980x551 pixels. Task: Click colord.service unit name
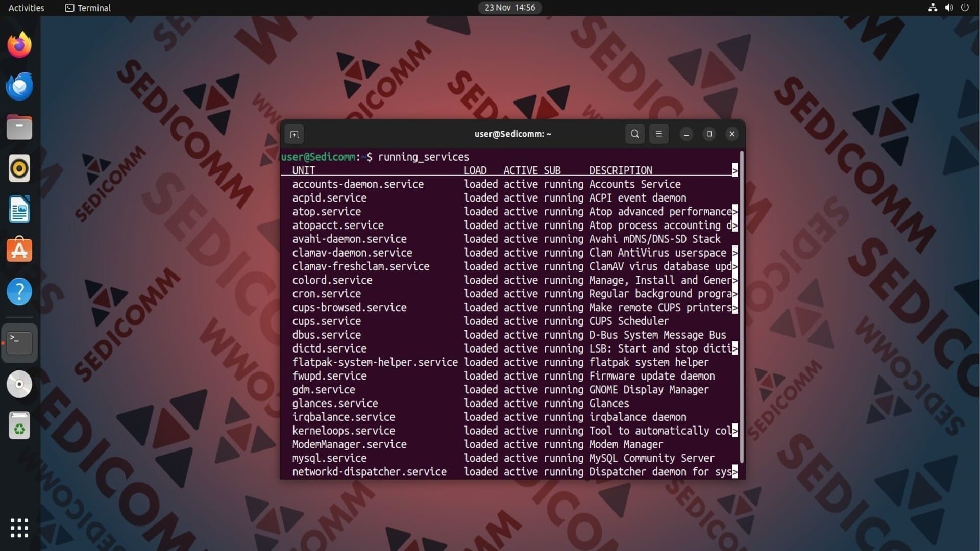[x=332, y=280]
